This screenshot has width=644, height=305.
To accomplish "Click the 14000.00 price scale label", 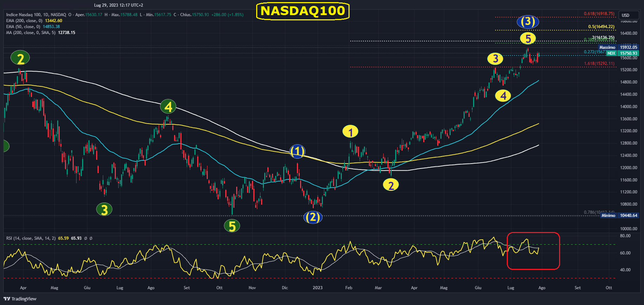I will click(x=629, y=107).
